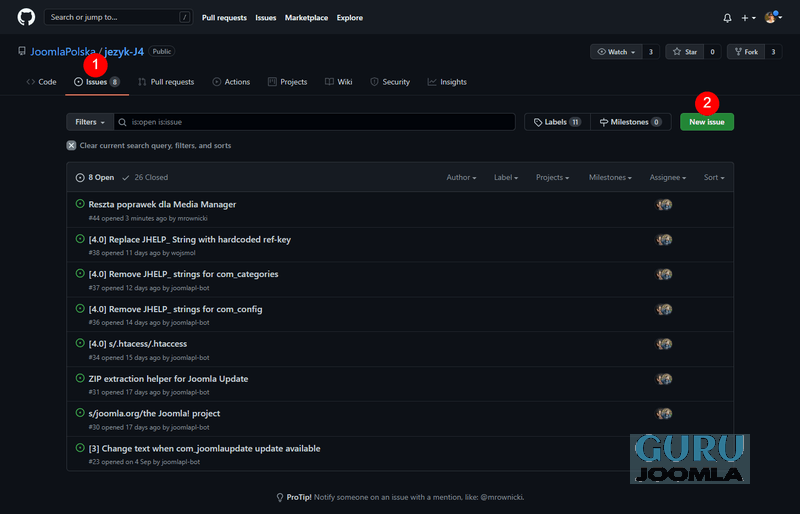
Task: Open the fork count 3
Action: [x=773, y=52]
